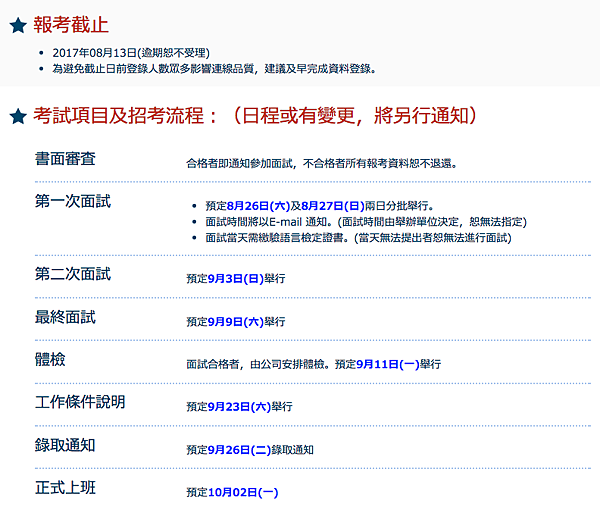The image size is (600, 513).
Task: Click the blue date 9月26日(二)
Action: 239,449
